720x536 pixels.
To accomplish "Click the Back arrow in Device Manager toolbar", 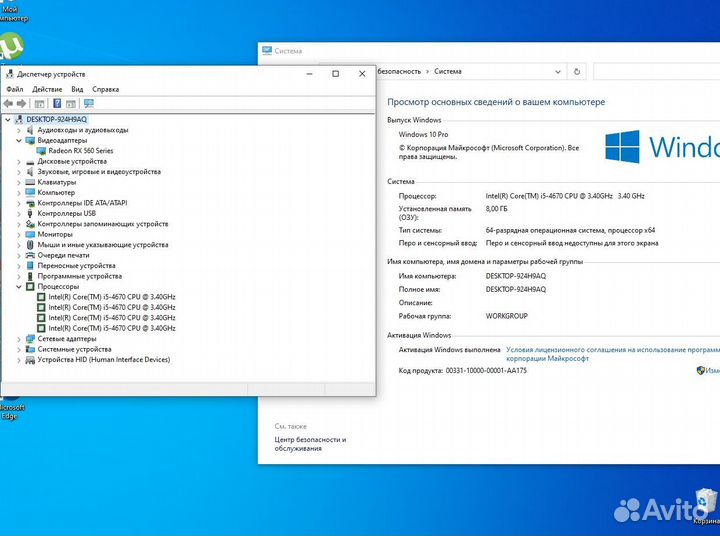I will pos(8,104).
